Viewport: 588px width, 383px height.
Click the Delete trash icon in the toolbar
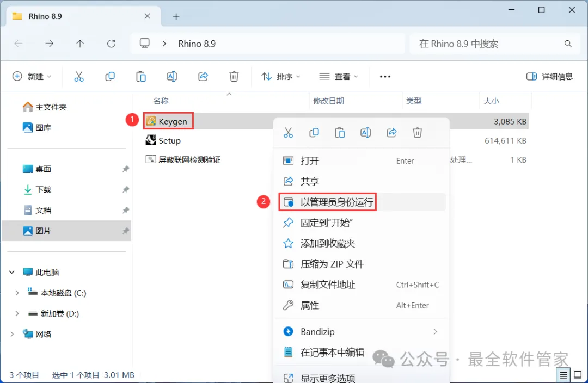point(234,77)
